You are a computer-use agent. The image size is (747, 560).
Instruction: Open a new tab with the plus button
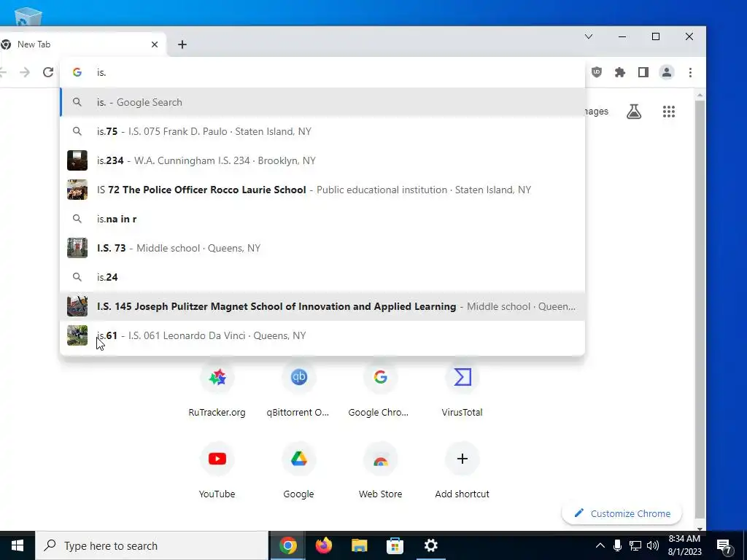[182, 44]
